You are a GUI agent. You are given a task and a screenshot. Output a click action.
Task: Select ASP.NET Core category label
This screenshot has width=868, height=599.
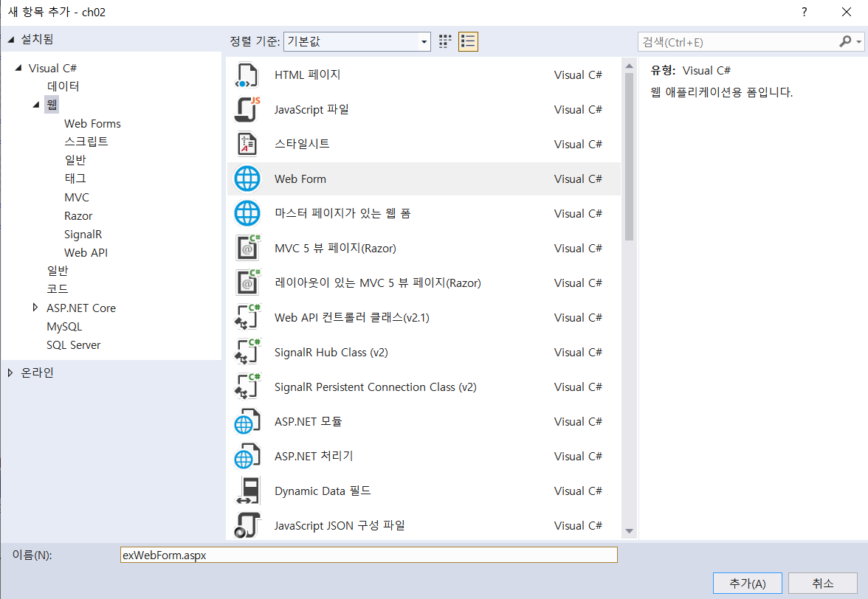point(81,308)
